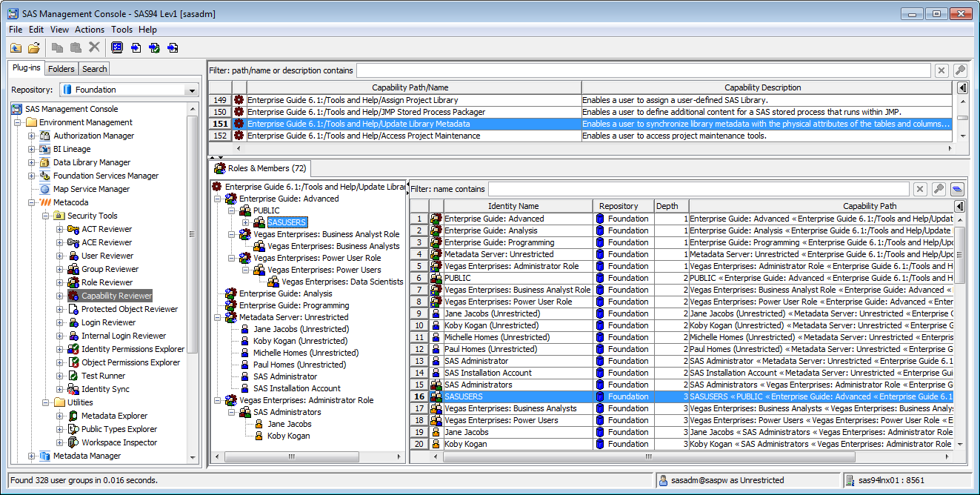Click the checklist monitor toolbar icon
Screen dimensions: 980x495
[x=117, y=47]
